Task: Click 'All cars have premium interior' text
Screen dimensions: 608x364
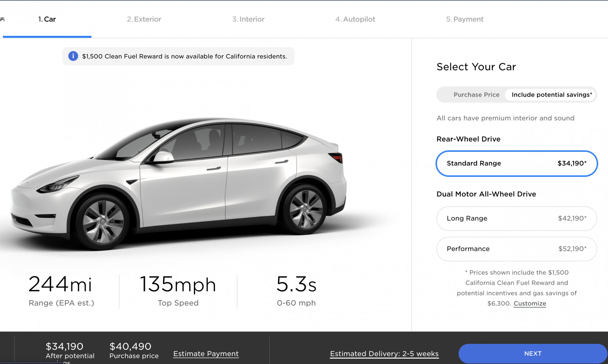Action: (x=505, y=118)
